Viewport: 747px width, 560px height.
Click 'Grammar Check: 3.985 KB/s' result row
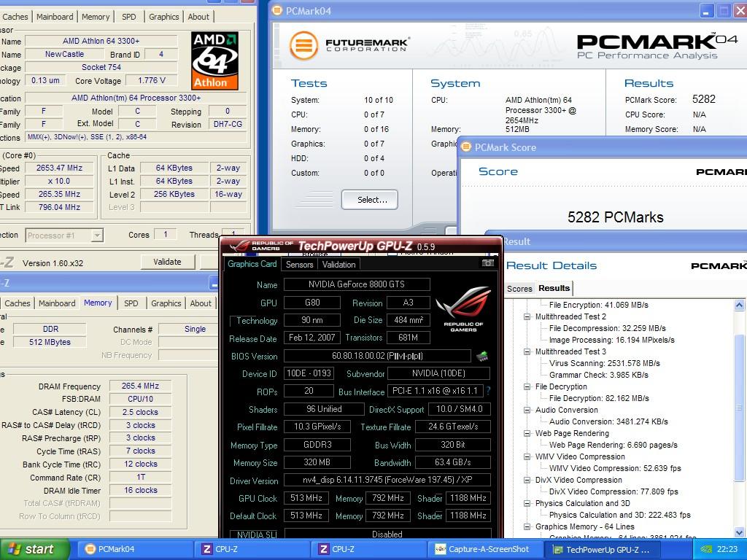(x=598, y=375)
